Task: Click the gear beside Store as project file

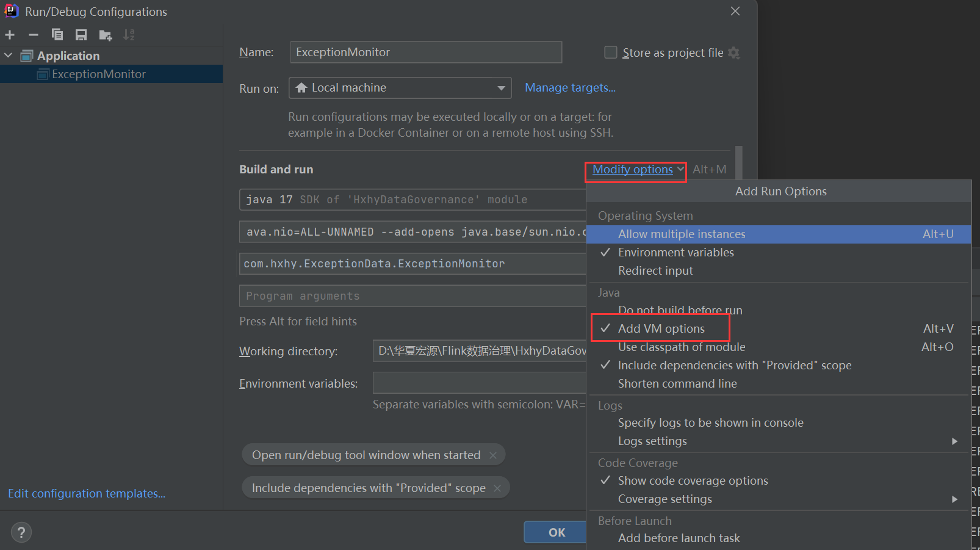Action: point(733,52)
